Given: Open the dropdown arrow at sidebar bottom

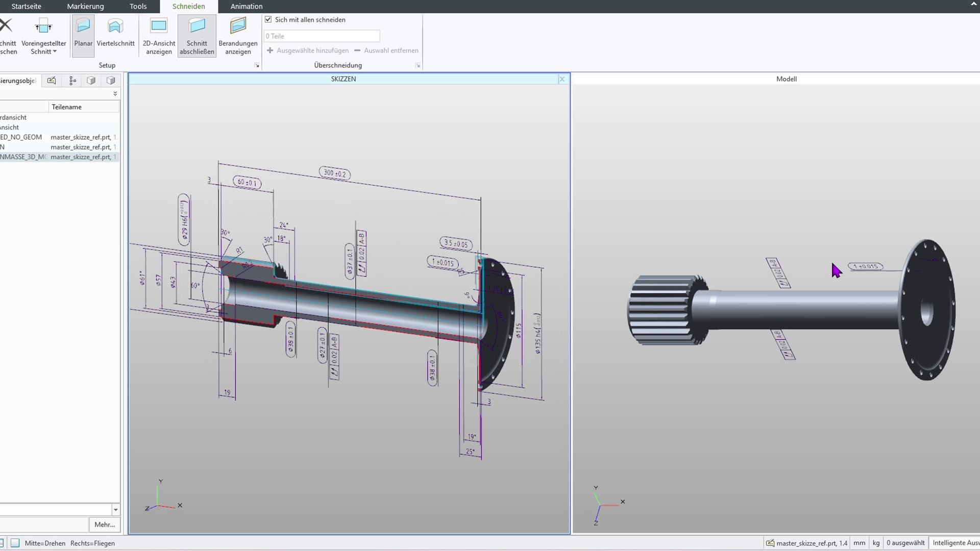Looking at the screenshot, I should (x=115, y=510).
